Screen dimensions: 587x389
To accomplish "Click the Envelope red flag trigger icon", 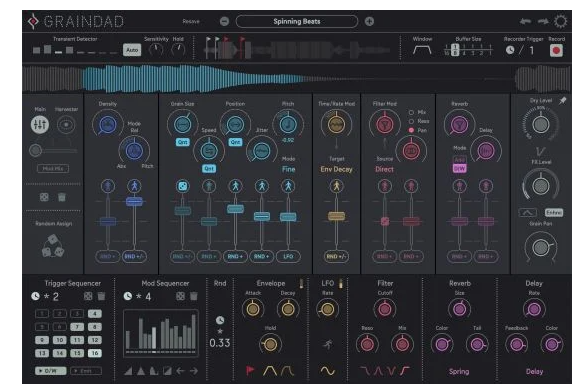I will [x=250, y=371].
